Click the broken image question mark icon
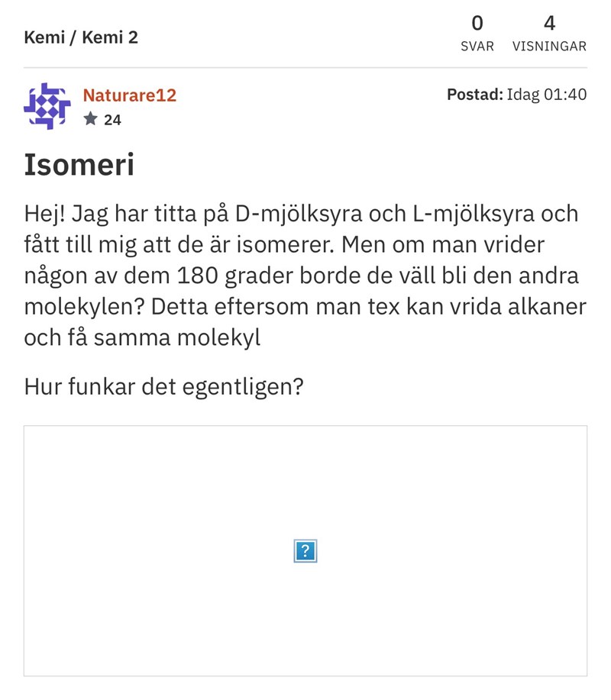 (x=305, y=550)
